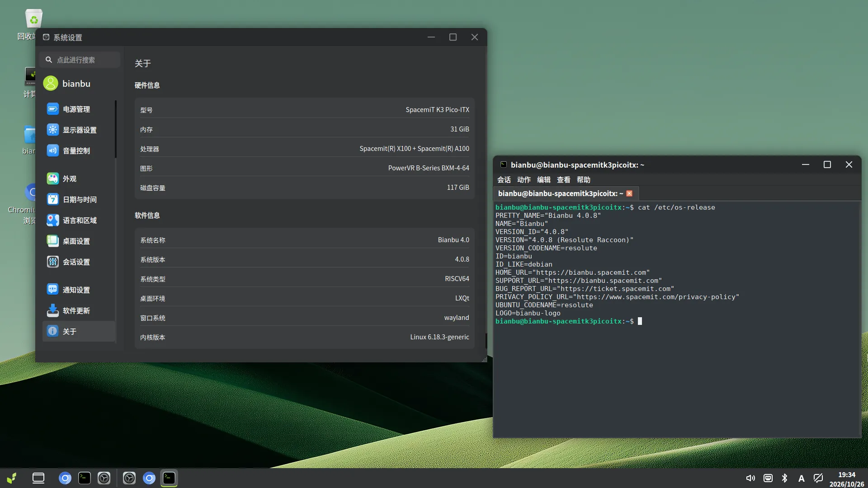Click the 软件信息 section heading
This screenshot has height=488, width=868.
point(147,216)
